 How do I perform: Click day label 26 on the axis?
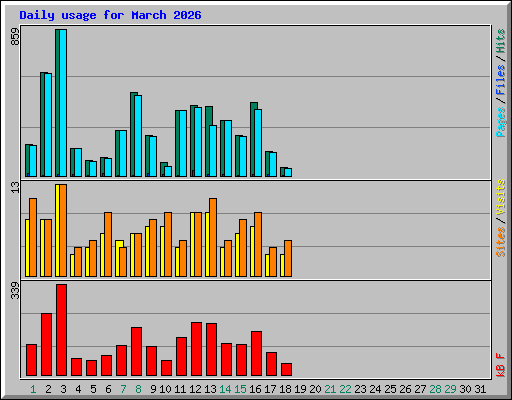point(405,389)
